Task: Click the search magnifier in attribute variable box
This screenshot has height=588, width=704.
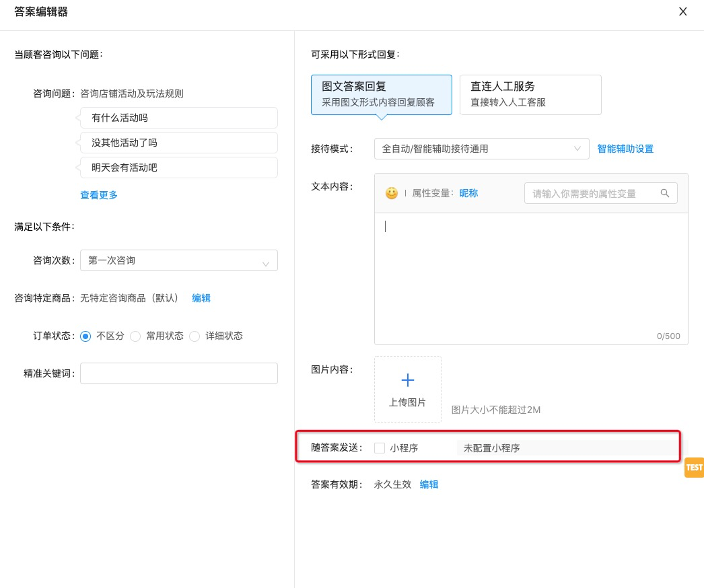Action: [x=665, y=193]
